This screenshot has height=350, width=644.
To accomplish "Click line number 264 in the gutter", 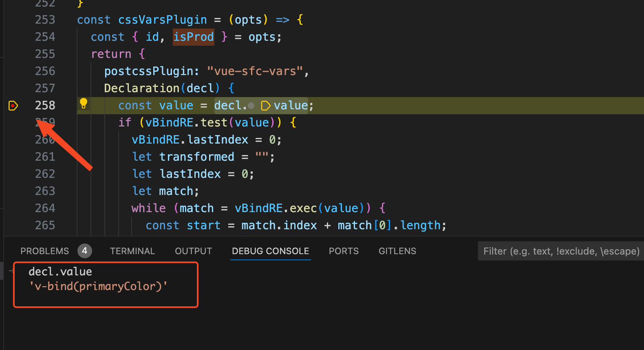I will tap(45, 208).
